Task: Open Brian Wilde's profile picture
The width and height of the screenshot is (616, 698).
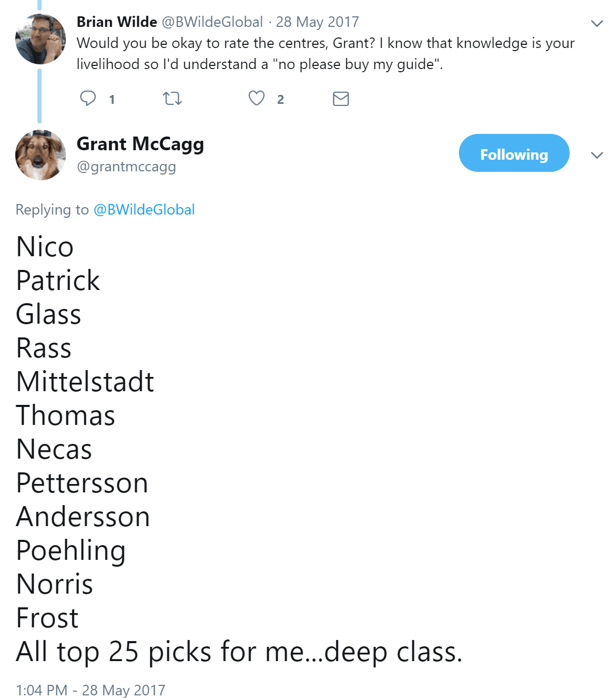Action: tap(41, 39)
